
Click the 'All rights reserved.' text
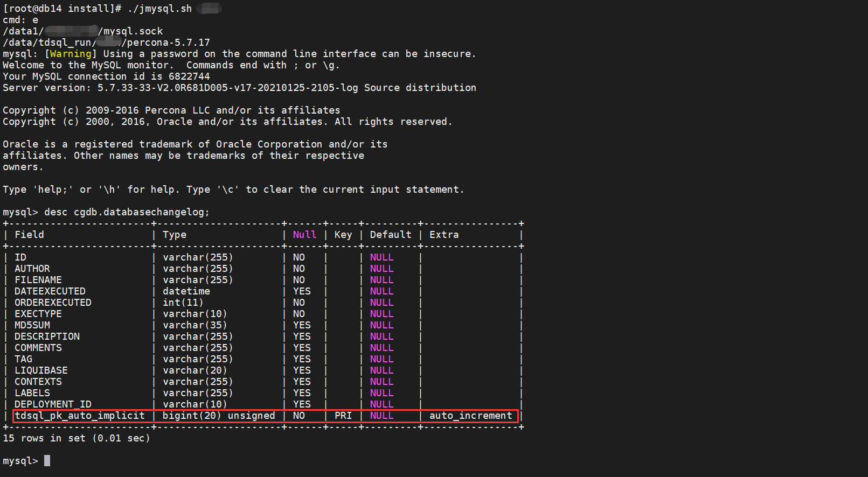(393, 122)
